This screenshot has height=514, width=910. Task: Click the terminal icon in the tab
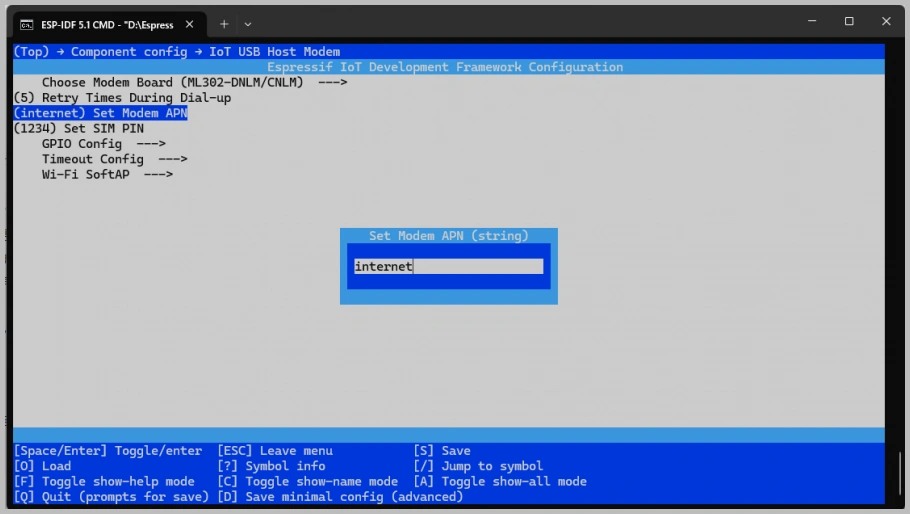27,24
